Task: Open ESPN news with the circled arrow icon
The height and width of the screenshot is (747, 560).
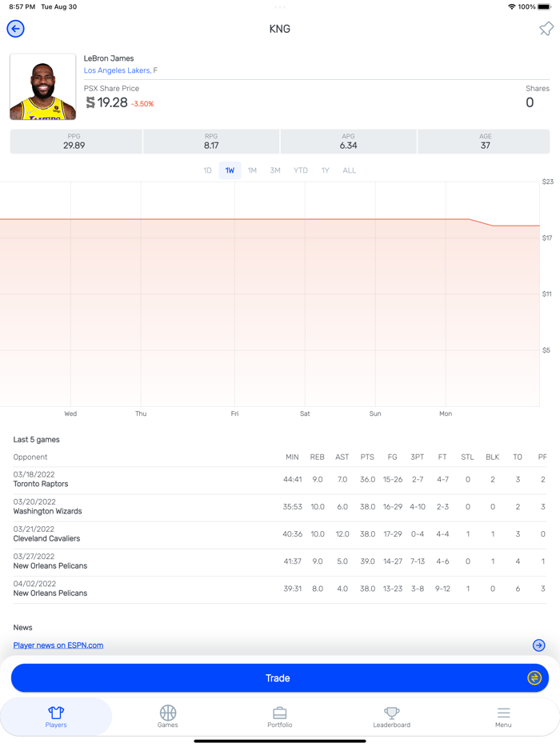Action: point(538,645)
